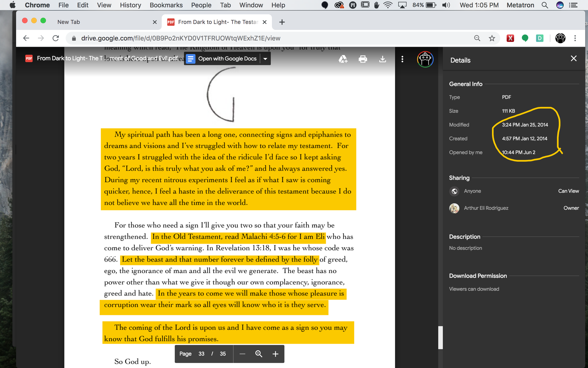Download the PDF file

pos(382,59)
